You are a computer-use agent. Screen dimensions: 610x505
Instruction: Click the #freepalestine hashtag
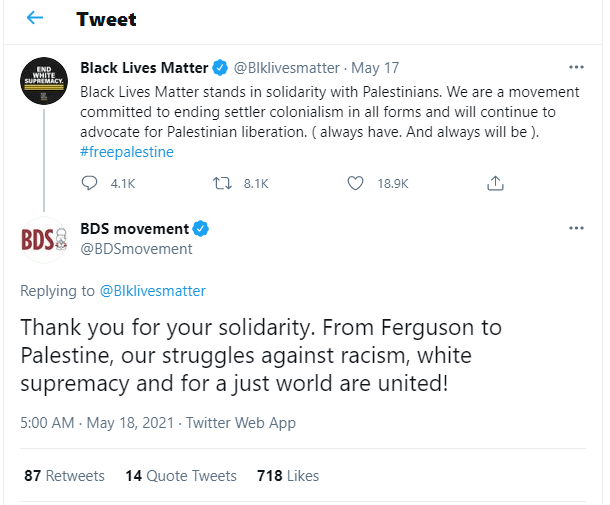[x=127, y=152]
